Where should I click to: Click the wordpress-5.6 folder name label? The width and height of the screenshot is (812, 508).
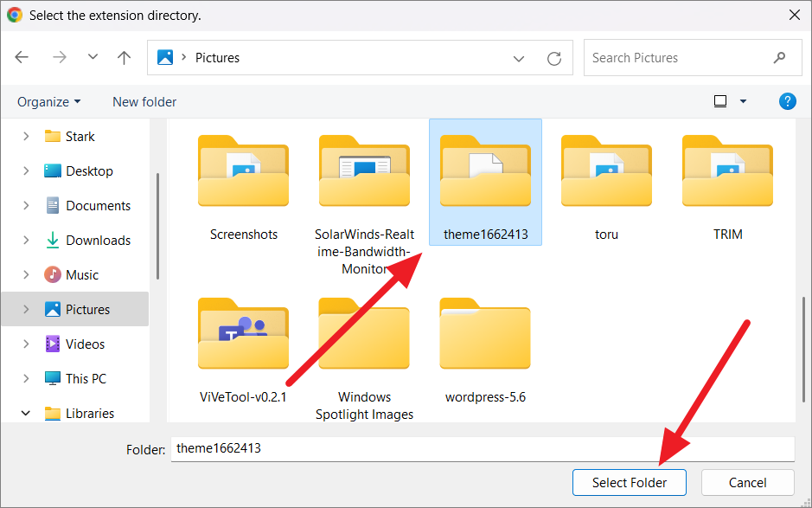point(485,397)
